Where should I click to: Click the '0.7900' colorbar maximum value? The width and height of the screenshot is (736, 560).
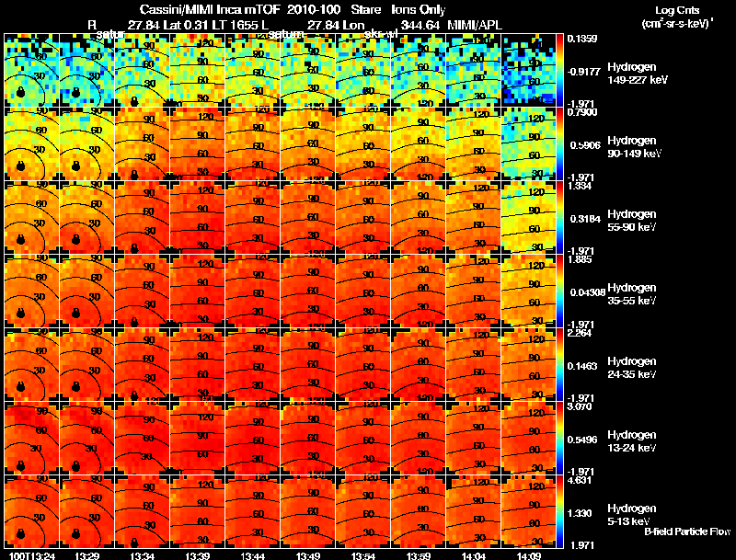click(x=582, y=112)
